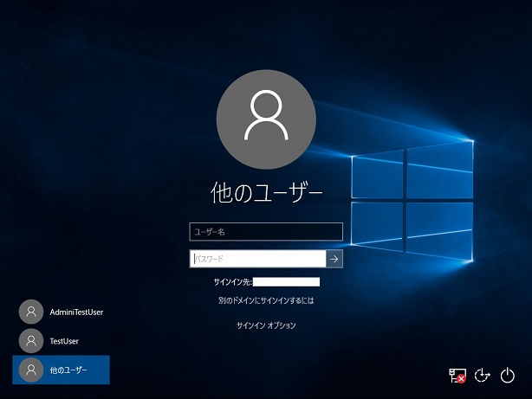Open the power options icon
This screenshot has width=532, height=399.
508,376
